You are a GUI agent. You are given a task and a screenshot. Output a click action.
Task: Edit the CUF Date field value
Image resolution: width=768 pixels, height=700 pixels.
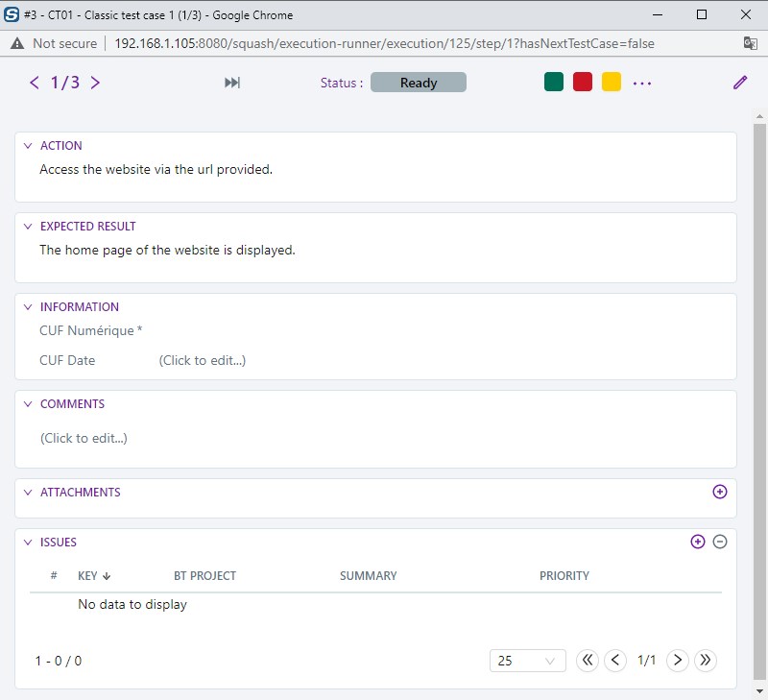pos(203,361)
